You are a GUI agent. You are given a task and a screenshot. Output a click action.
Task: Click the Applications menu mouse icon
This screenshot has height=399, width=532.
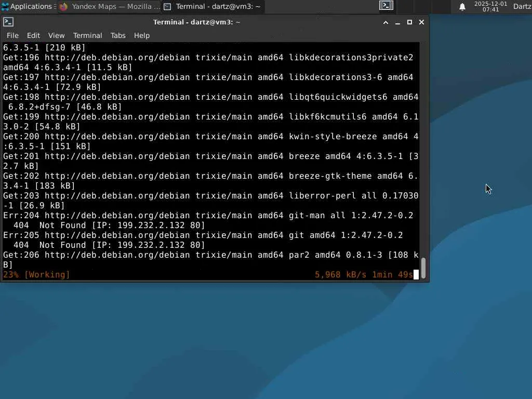click(x=5, y=6)
